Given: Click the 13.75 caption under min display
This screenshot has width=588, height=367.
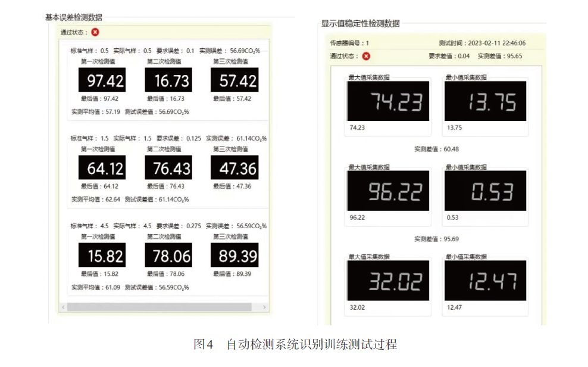Looking at the screenshot, I should [x=454, y=128].
